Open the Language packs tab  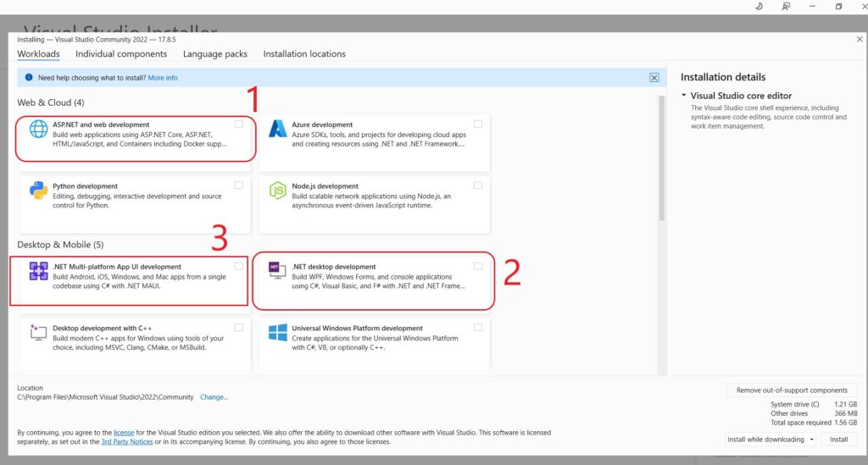click(215, 54)
